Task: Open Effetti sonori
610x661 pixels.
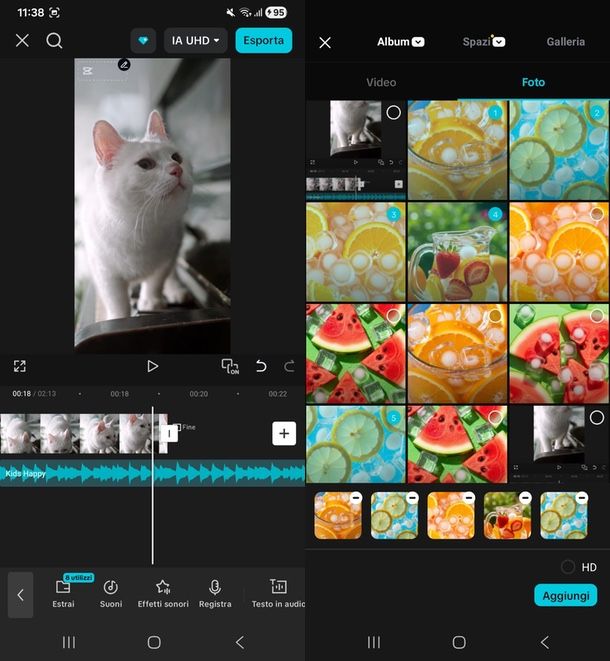Action: (163, 594)
